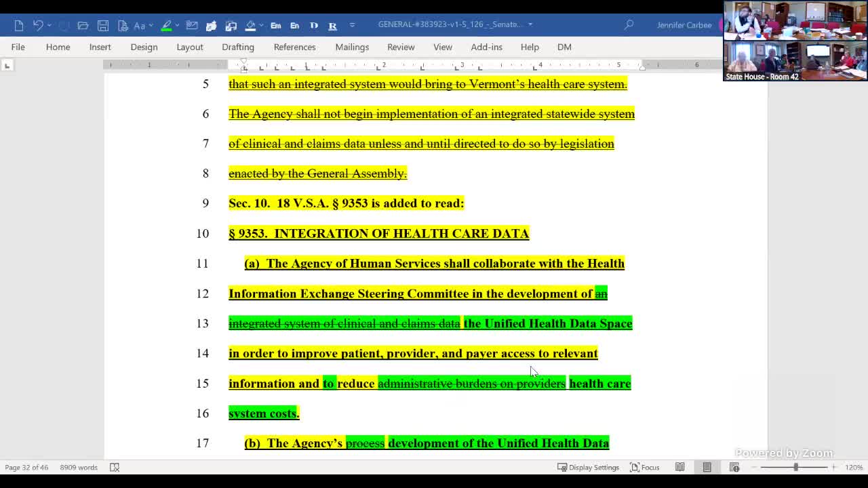Expand Customize Quick Access Toolbar dropdown

pyautogui.click(x=352, y=25)
